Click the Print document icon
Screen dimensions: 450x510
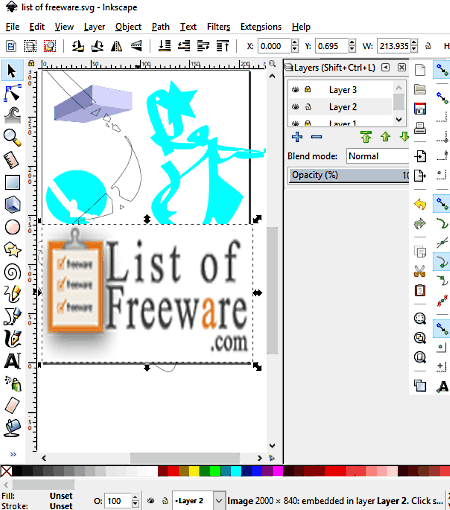pyautogui.click(x=420, y=128)
